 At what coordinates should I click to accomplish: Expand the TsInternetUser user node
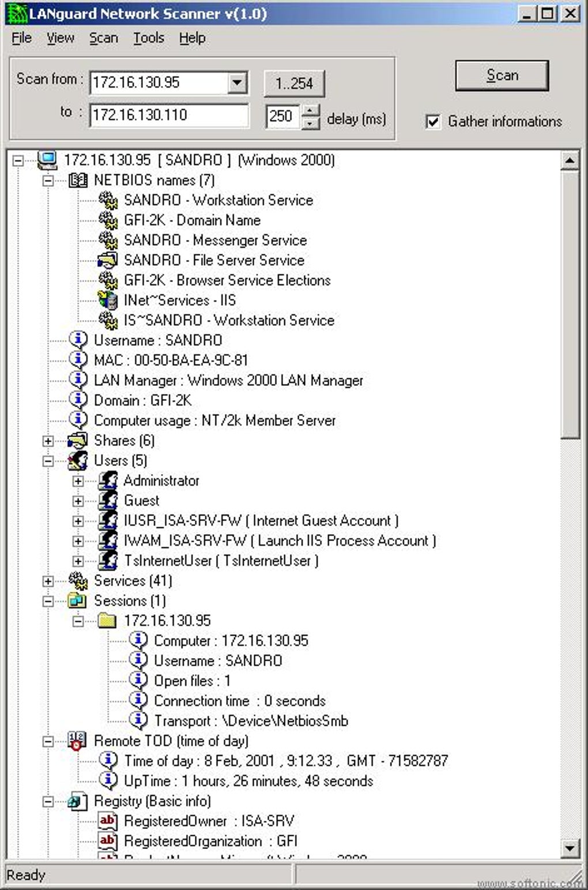pyautogui.click(x=78, y=561)
